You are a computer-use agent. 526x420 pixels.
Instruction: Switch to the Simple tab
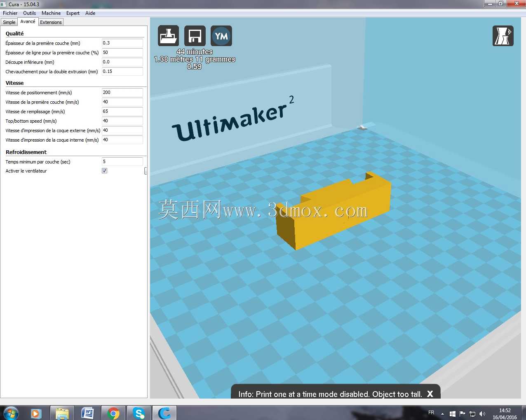(9, 22)
